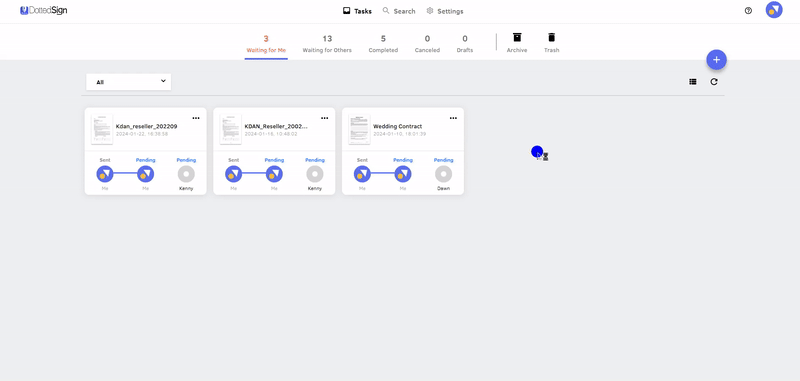Open the Wedding Contract document thumbnail
Image resolution: width=800 pixels, height=381 pixels.
(359, 130)
